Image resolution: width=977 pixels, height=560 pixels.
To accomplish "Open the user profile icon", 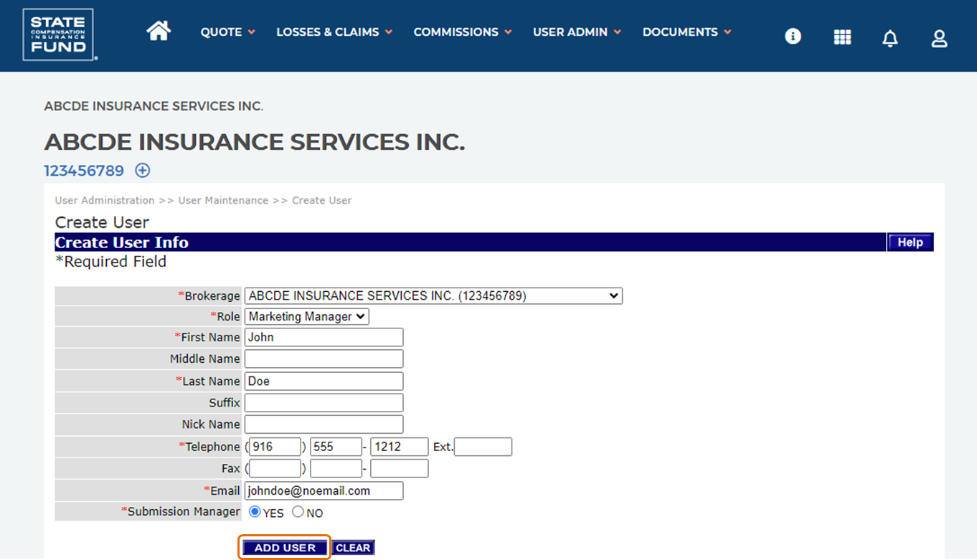I will [x=939, y=39].
